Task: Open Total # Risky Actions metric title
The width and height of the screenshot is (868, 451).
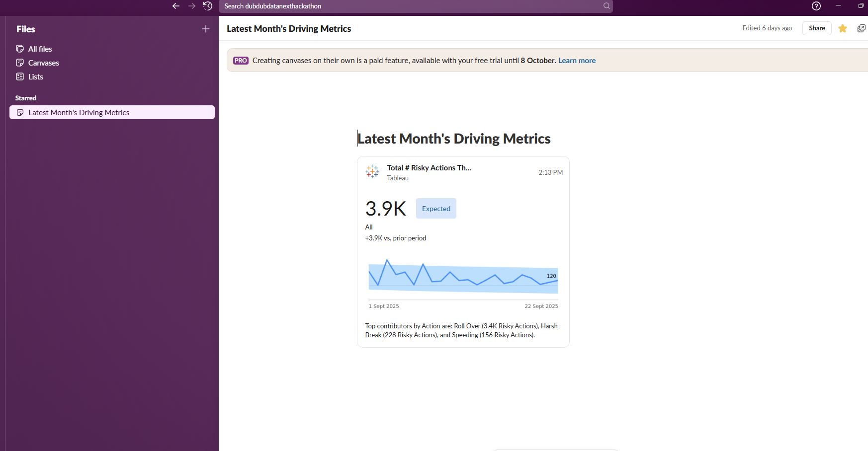Action: (x=430, y=168)
